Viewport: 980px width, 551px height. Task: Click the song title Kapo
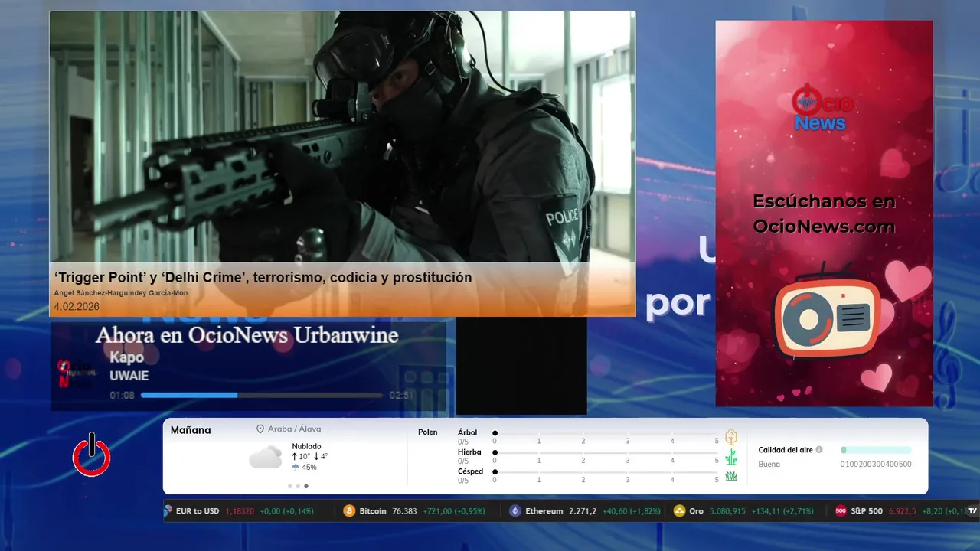126,357
